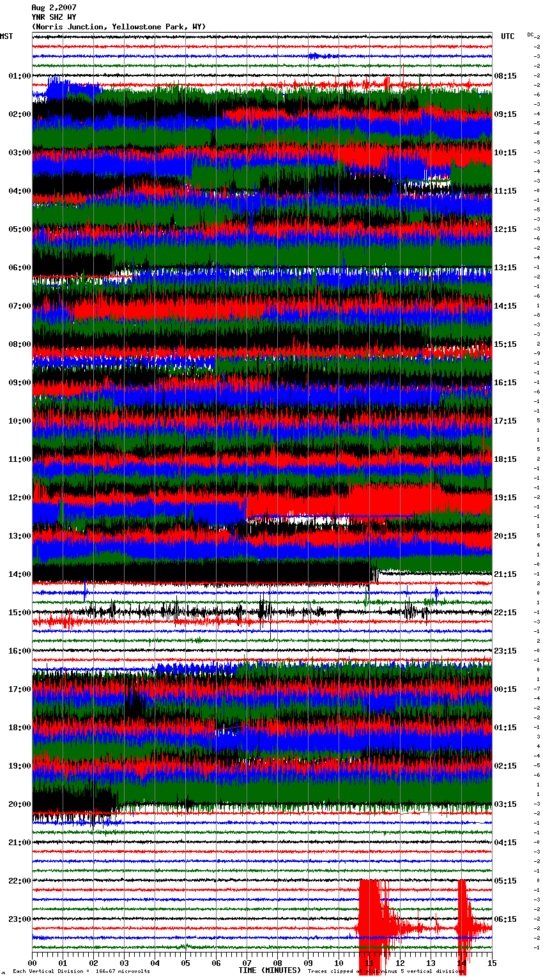This screenshot has width=543, height=980.
Task: Select the "22:00" MST time label
Action: pos(20,881)
